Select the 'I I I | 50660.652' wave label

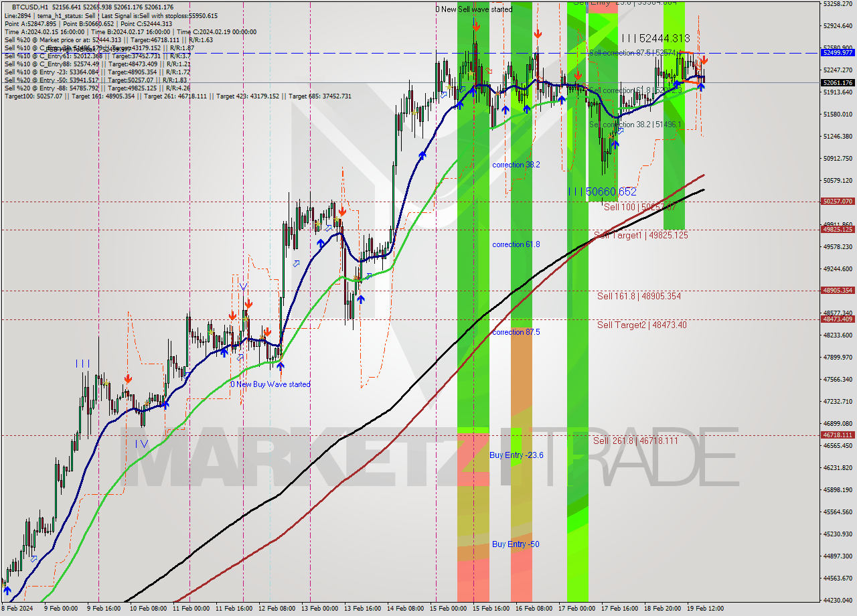(x=603, y=191)
